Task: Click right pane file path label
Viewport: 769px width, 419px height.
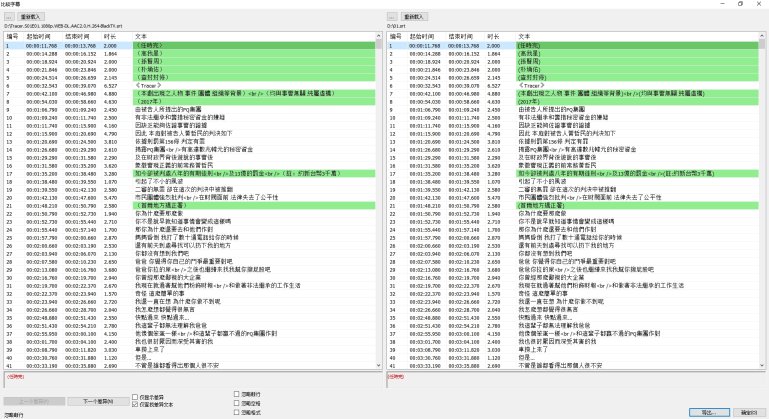Action: [396, 26]
